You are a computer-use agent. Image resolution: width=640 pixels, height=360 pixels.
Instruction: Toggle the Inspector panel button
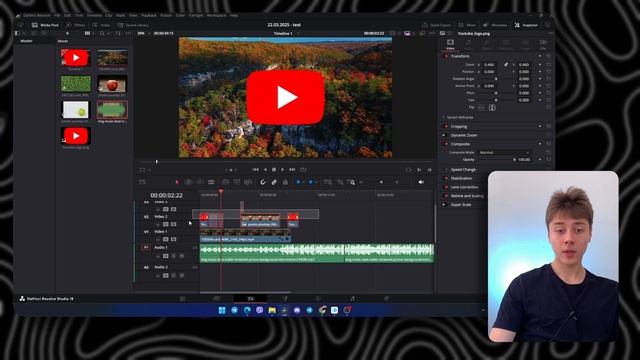point(526,25)
